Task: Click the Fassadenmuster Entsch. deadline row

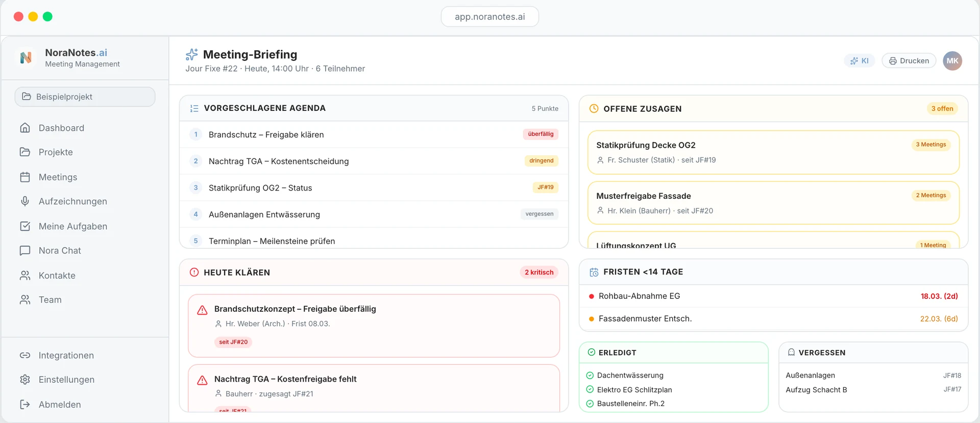Action: click(x=773, y=318)
